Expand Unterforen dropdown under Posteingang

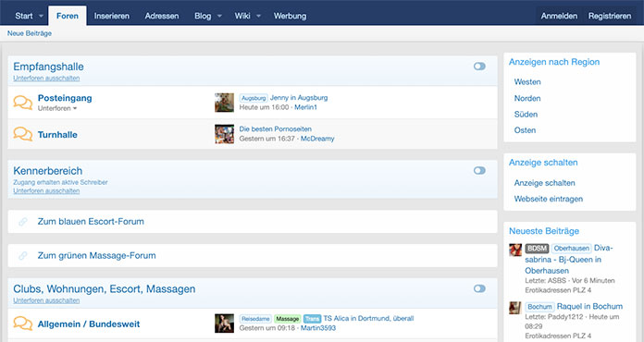click(x=57, y=109)
